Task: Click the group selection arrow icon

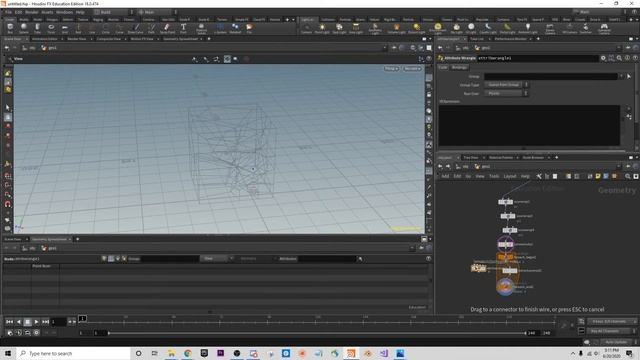Action: pyautogui.click(x=629, y=76)
